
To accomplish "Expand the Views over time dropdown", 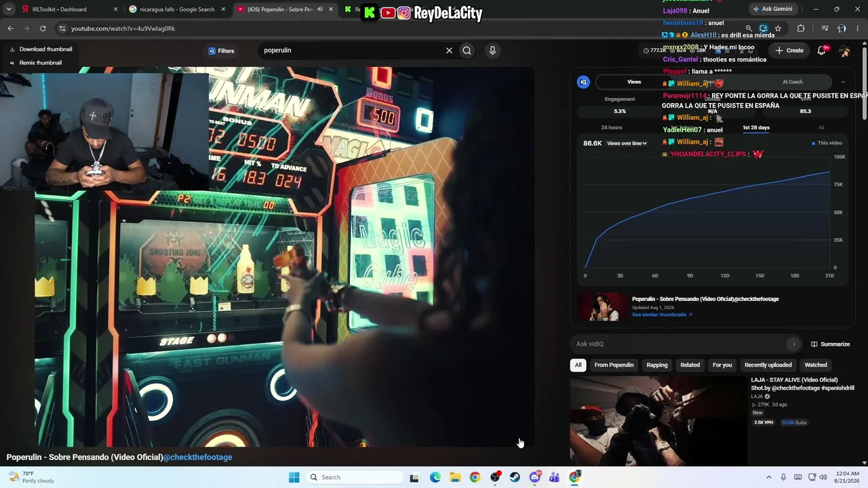I will point(627,143).
